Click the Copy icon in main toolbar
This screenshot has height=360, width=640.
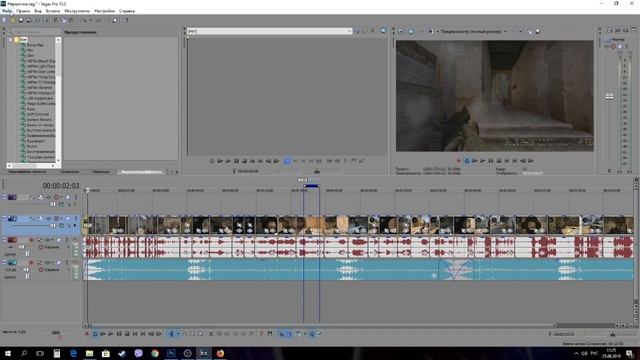64,20
